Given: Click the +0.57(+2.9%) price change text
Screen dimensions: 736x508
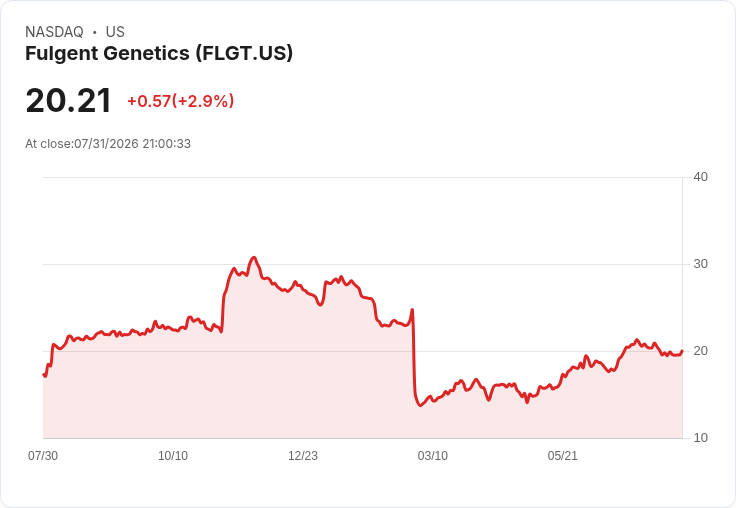Looking at the screenshot, I should (x=181, y=101).
